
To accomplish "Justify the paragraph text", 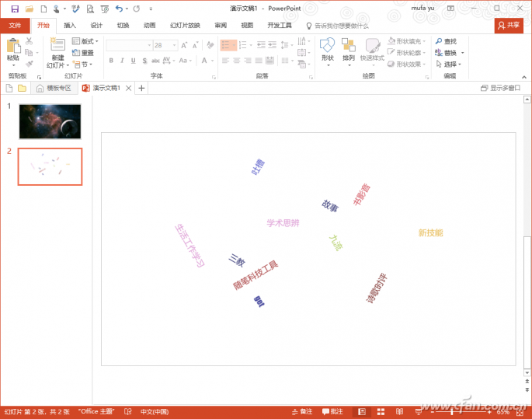I will 259,61.
